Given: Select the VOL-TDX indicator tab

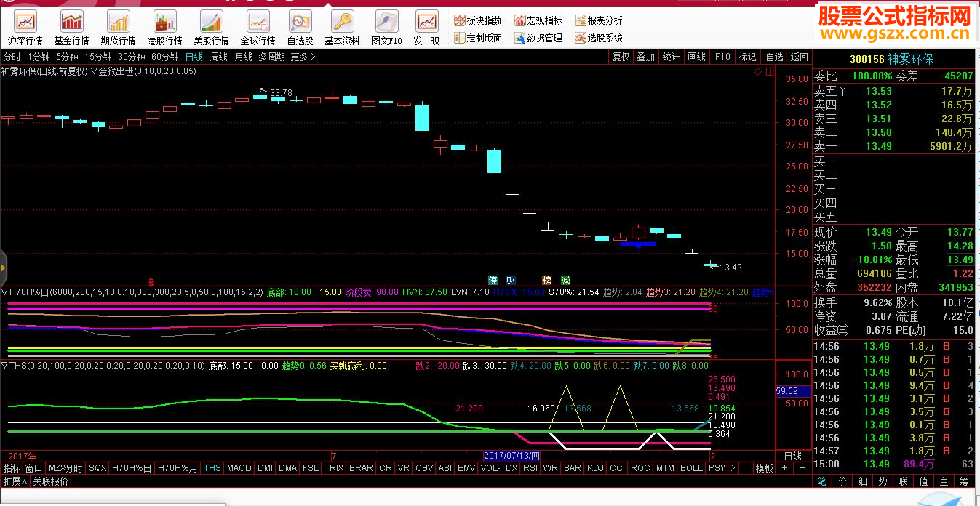Looking at the screenshot, I should pos(499,468).
